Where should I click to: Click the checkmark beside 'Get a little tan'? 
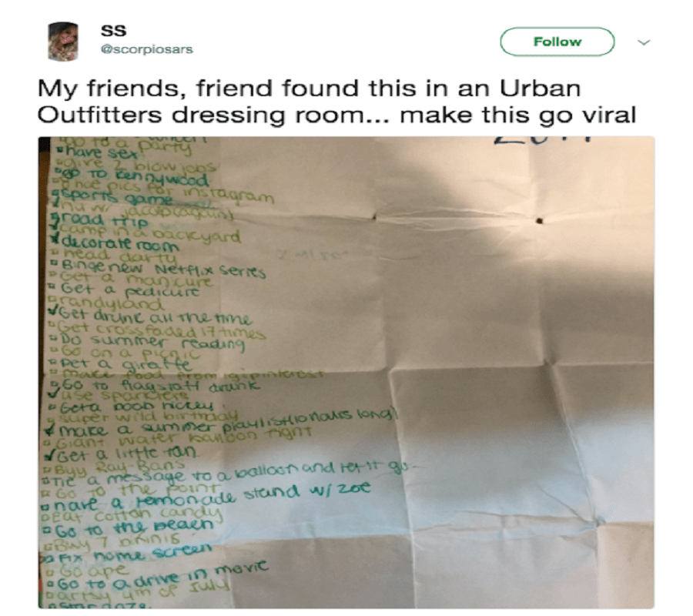pyautogui.click(x=53, y=454)
